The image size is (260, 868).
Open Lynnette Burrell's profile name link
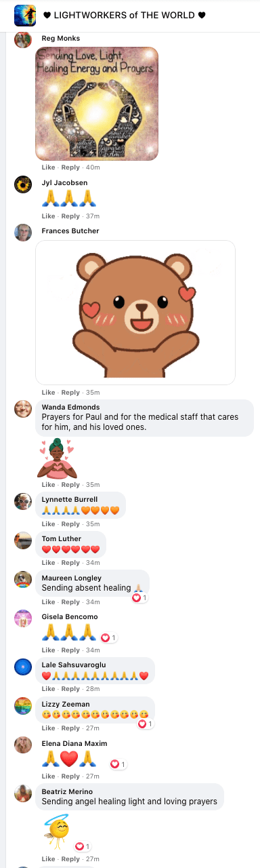click(70, 500)
